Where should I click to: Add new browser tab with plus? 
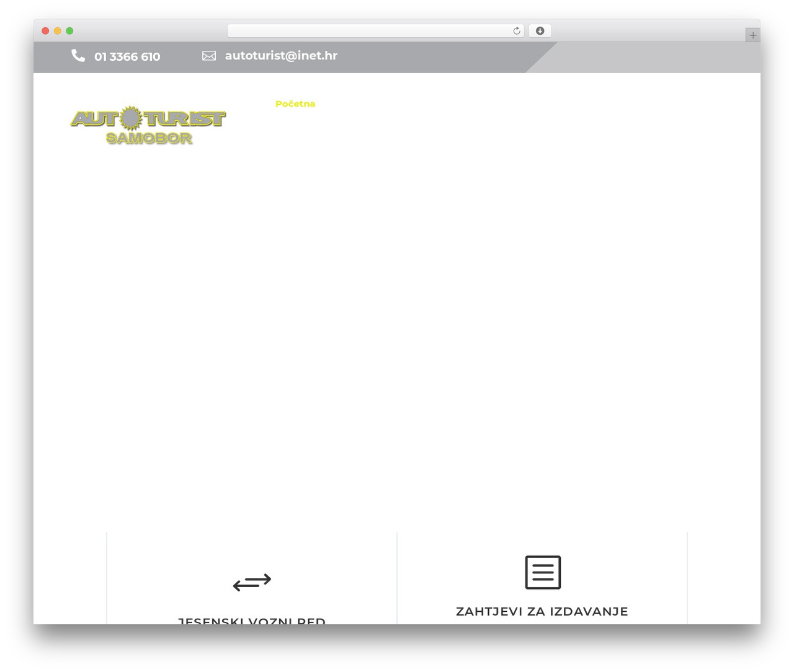(752, 35)
